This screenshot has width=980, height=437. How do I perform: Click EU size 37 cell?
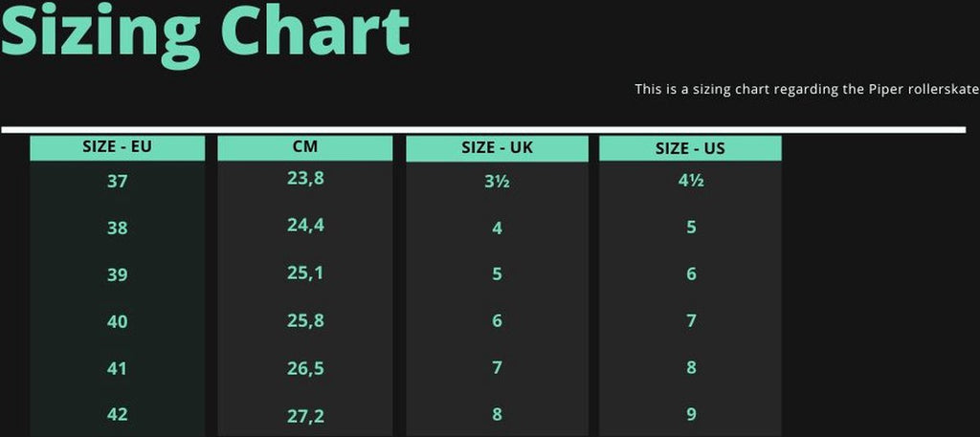pyautogui.click(x=118, y=182)
